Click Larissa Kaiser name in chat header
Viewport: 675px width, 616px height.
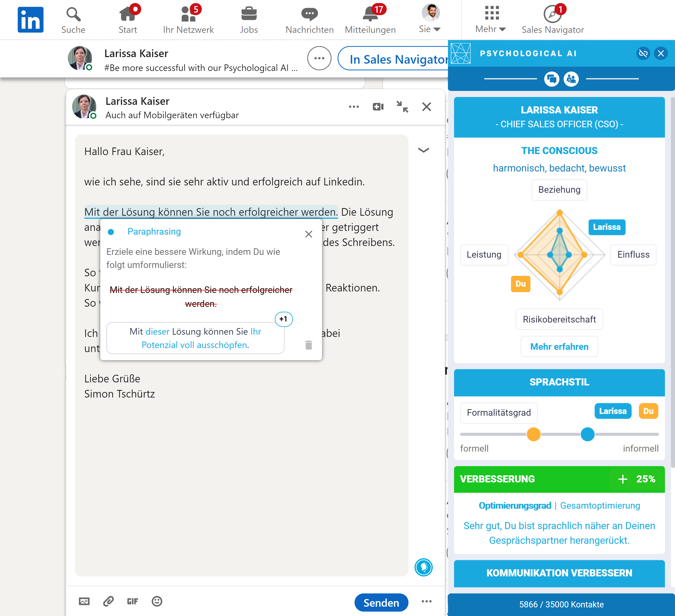point(137,101)
